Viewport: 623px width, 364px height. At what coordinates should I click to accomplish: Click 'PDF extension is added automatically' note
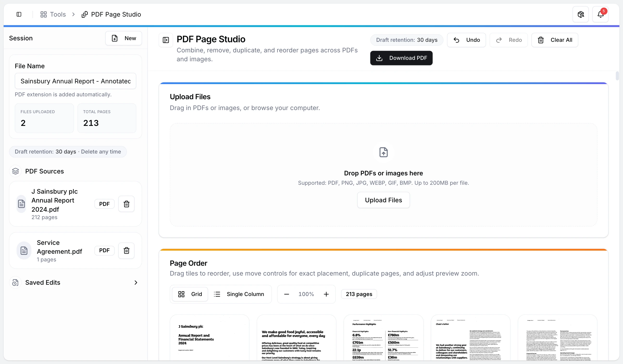tap(63, 94)
